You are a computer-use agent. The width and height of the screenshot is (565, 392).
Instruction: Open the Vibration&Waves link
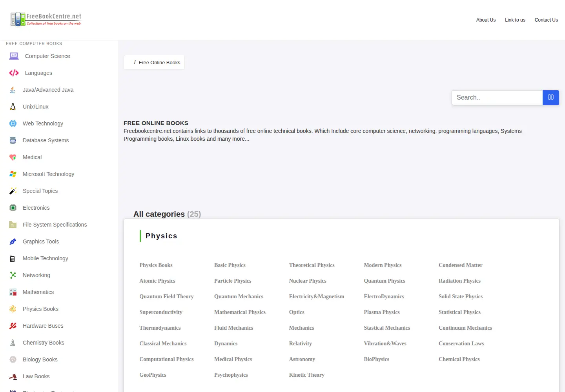[385, 343]
